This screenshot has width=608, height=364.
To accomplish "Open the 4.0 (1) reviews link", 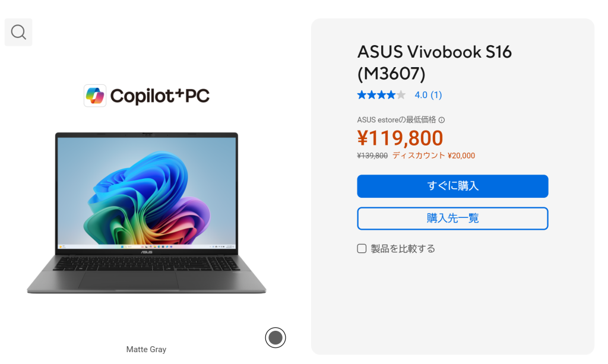I will click(428, 95).
